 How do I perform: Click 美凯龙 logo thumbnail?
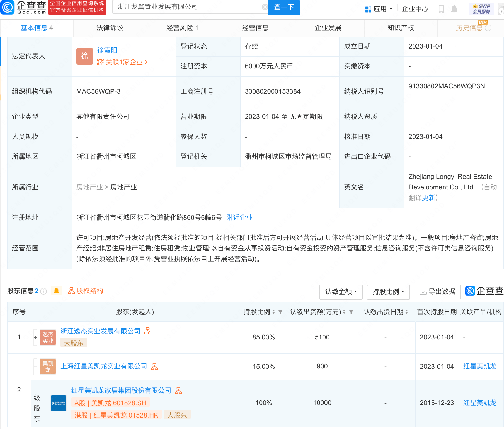(48, 367)
